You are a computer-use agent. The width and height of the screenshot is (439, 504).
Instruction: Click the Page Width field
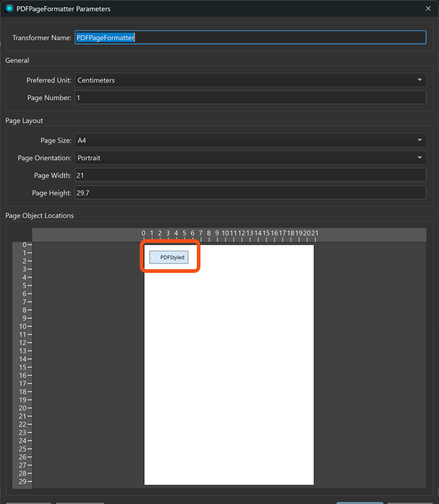[x=250, y=176]
